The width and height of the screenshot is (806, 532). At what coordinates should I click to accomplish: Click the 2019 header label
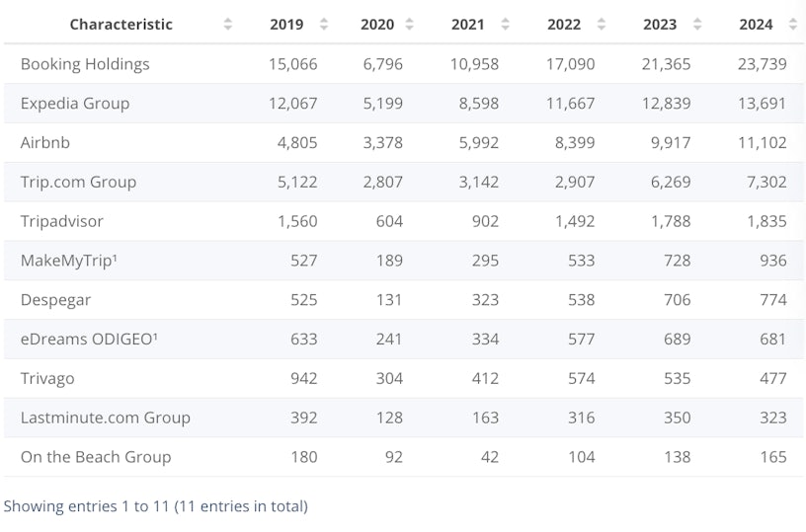click(286, 24)
